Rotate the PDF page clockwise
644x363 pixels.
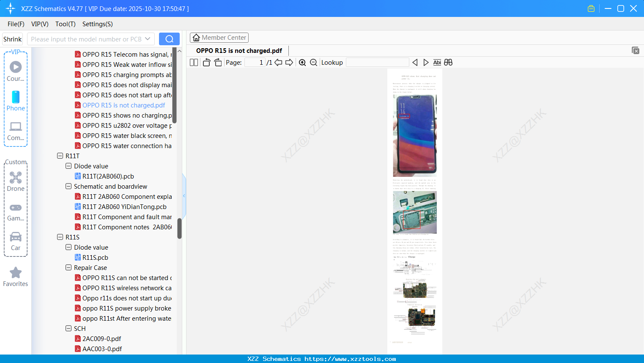tap(218, 63)
